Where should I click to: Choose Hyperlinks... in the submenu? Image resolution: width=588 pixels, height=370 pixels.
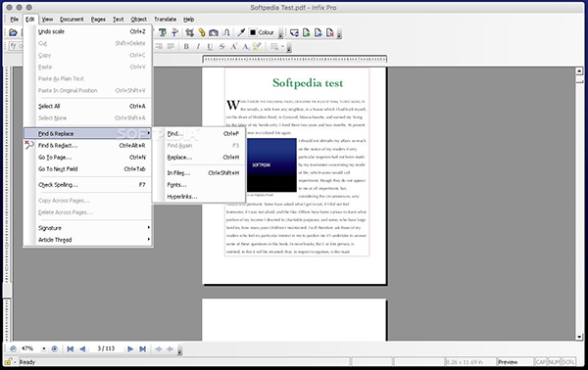(199, 197)
